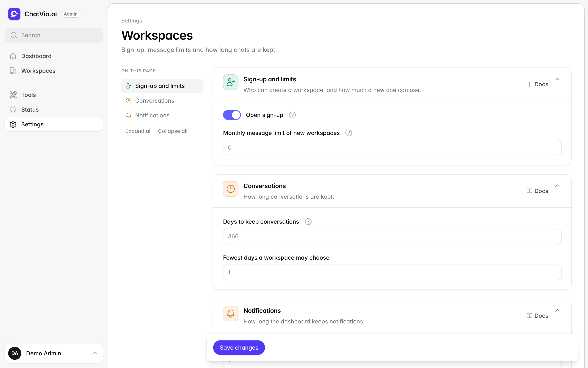
Task: Click the ChatVia.ai logo icon
Action: (x=14, y=14)
